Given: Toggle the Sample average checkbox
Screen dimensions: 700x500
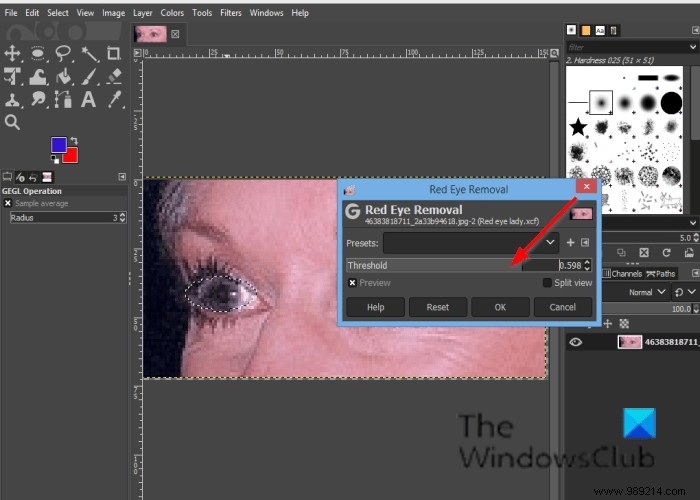Looking at the screenshot, I should [x=8, y=204].
